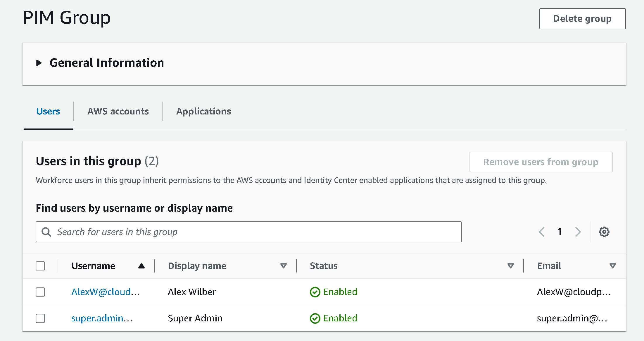The height and width of the screenshot is (341, 644).
Task: Select the super.admin user checkbox
Action: [x=40, y=318]
